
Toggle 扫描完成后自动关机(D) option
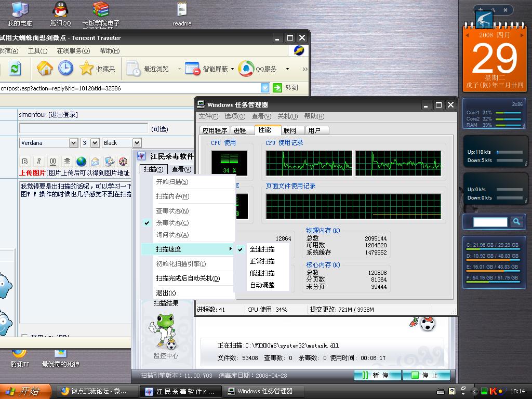click(188, 278)
